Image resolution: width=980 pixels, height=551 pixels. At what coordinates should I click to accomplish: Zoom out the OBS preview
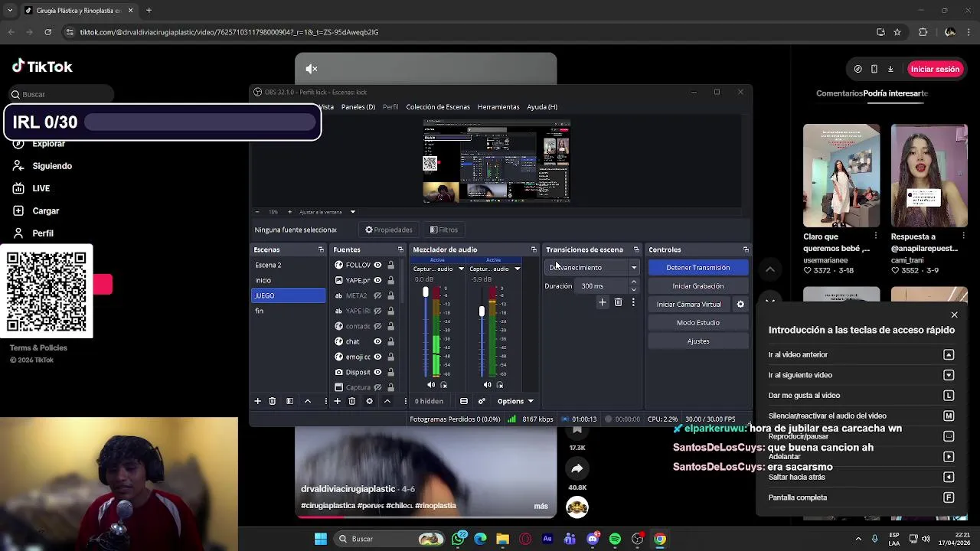pyautogui.click(x=257, y=212)
